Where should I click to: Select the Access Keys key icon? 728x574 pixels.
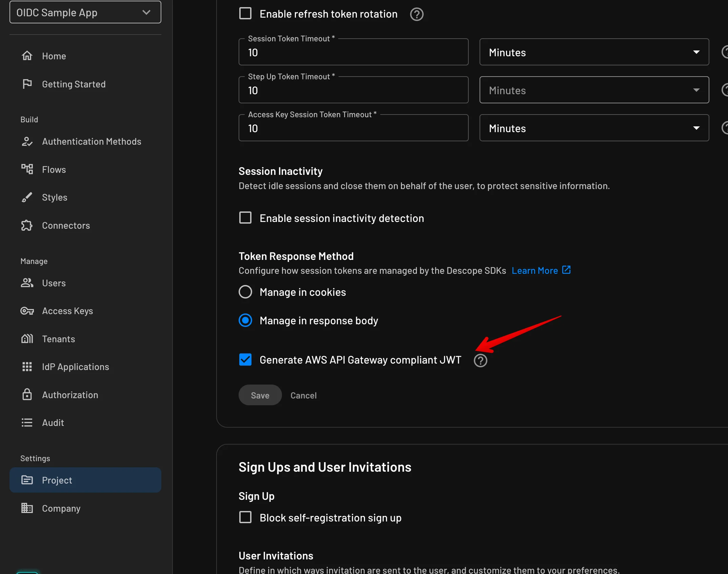[27, 311]
